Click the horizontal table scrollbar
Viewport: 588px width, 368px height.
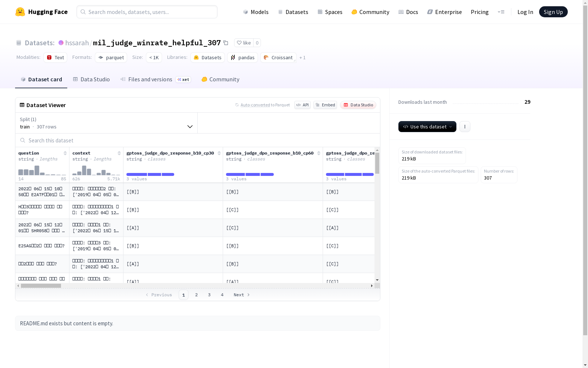click(41, 286)
